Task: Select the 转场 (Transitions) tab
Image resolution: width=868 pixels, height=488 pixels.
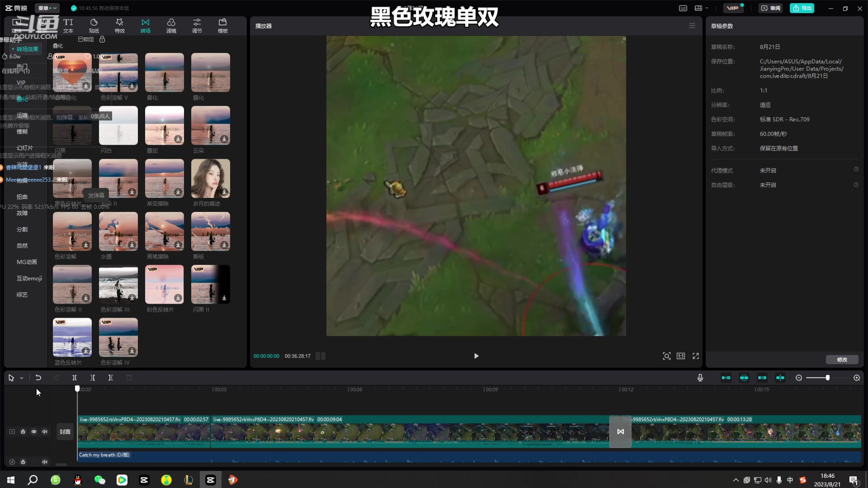Action: [146, 26]
